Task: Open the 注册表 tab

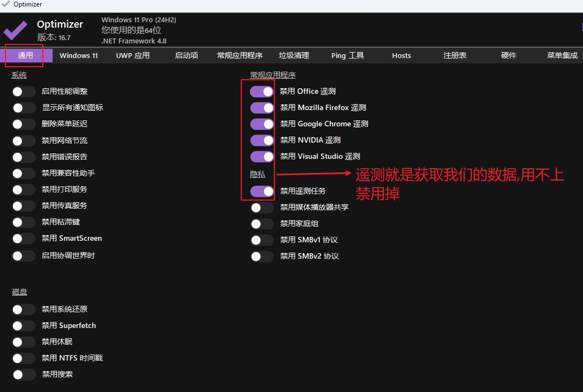Action: 455,55
